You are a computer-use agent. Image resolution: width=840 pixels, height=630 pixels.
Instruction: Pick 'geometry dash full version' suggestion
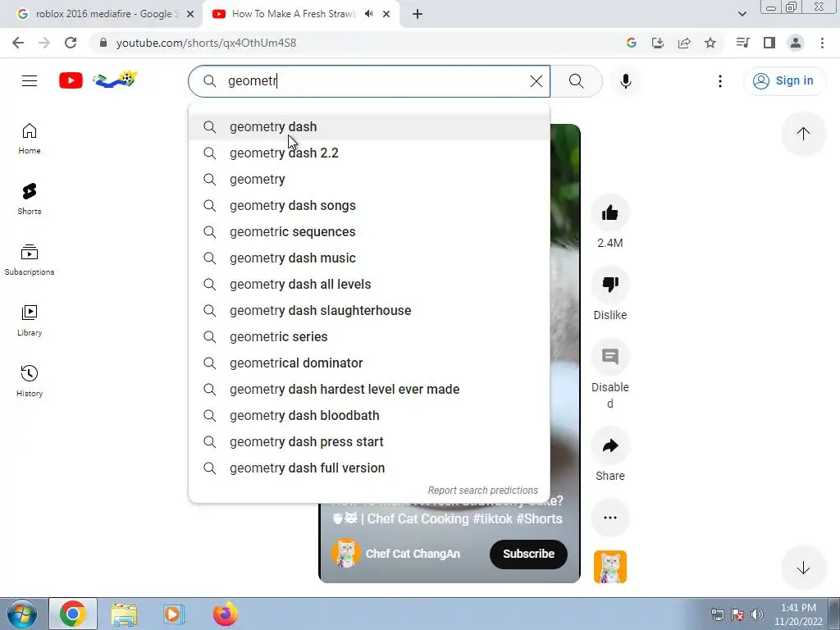369,468
